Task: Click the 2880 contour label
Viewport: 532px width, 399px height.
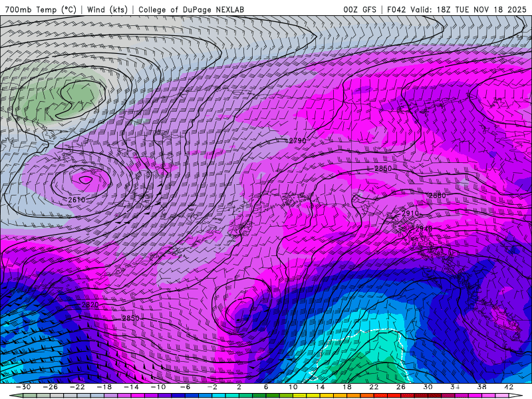Action: click(x=438, y=196)
